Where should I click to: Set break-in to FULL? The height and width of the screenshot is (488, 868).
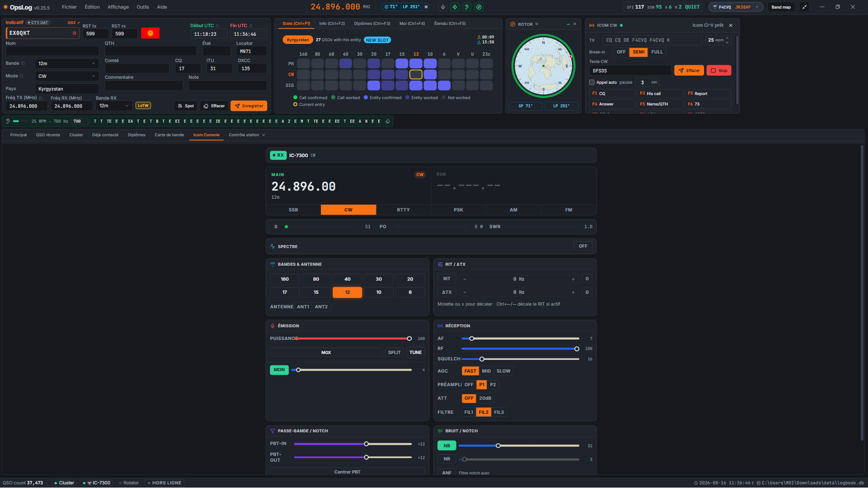tap(657, 52)
